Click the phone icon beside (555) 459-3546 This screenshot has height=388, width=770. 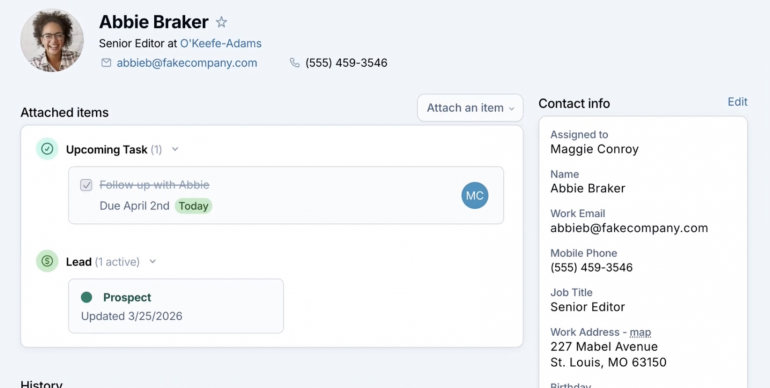(295, 63)
